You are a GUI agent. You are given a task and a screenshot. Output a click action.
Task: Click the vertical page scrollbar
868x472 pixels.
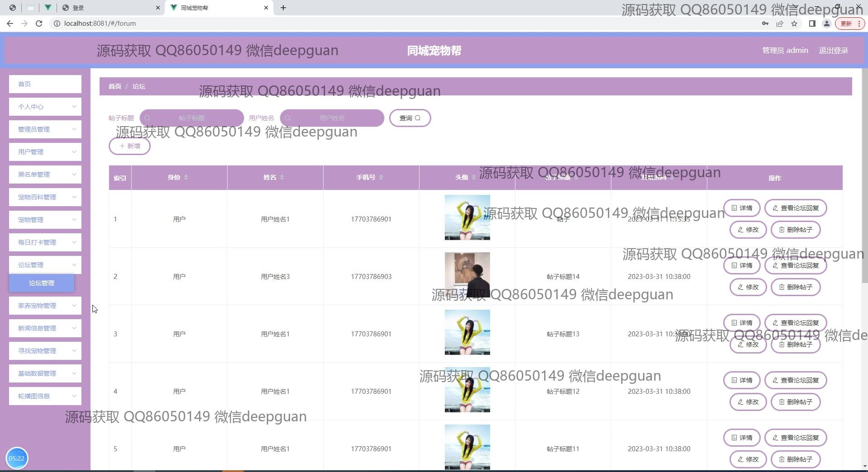864,181
